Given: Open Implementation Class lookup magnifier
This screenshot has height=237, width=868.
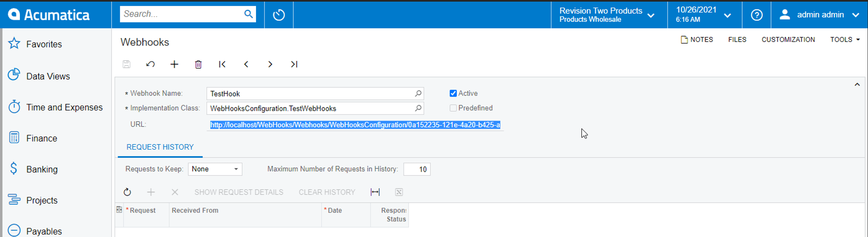Looking at the screenshot, I should tap(418, 108).
